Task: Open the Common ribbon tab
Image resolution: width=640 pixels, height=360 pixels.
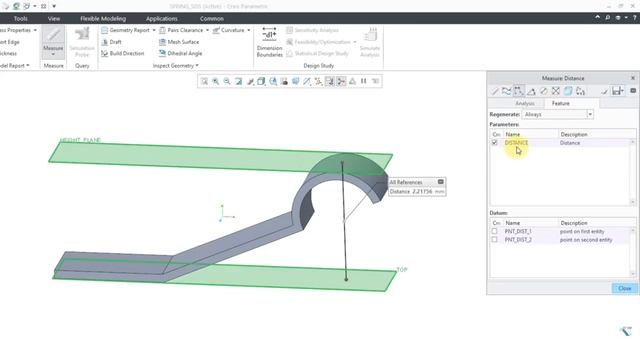Action: click(x=211, y=19)
